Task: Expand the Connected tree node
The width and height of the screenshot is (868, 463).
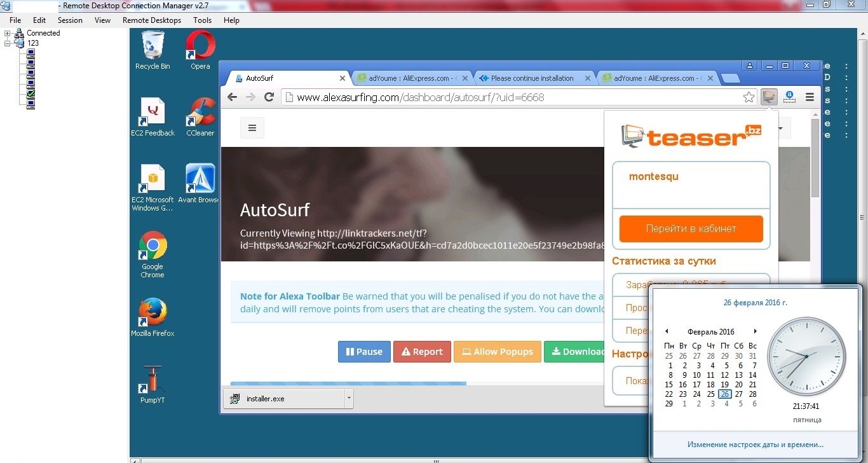Action: (8, 33)
